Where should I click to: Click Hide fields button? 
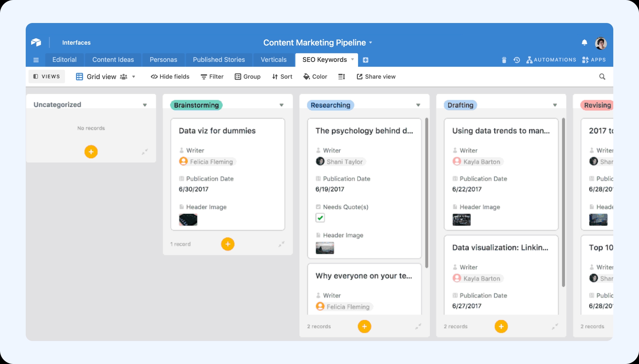point(170,77)
